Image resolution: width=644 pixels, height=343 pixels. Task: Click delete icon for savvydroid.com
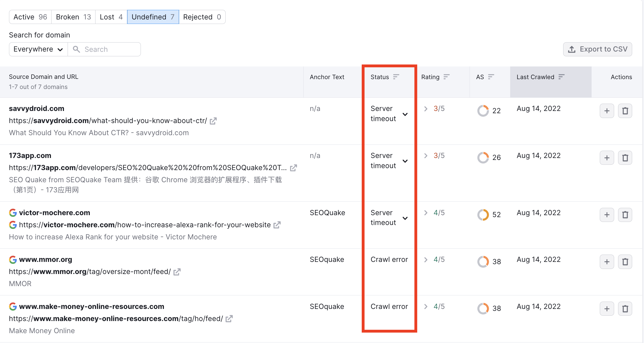coord(625,111)
